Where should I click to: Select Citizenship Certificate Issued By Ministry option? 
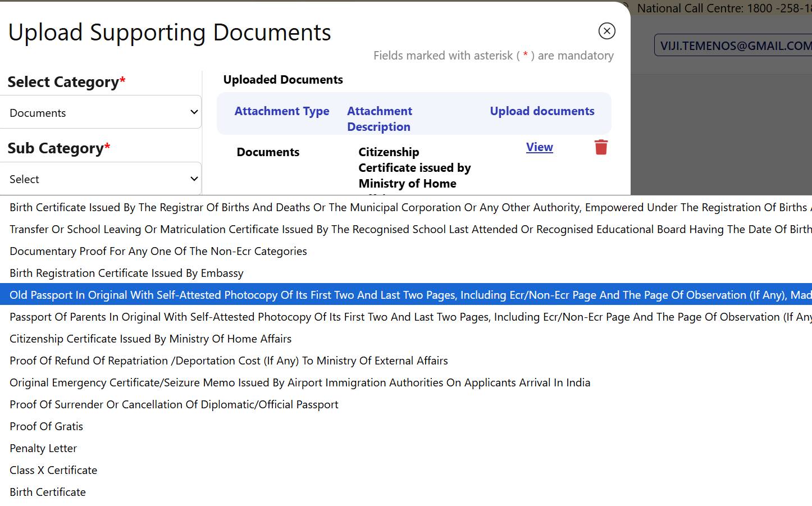(x=406, y=339)
